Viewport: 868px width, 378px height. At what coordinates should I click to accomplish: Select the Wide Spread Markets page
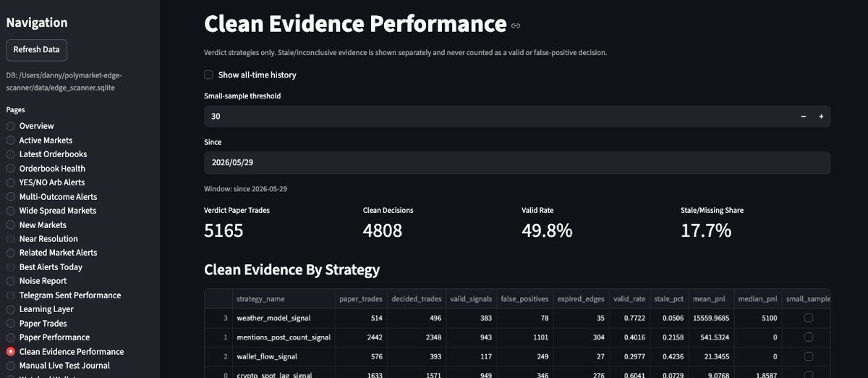click(x=51, y=211)
